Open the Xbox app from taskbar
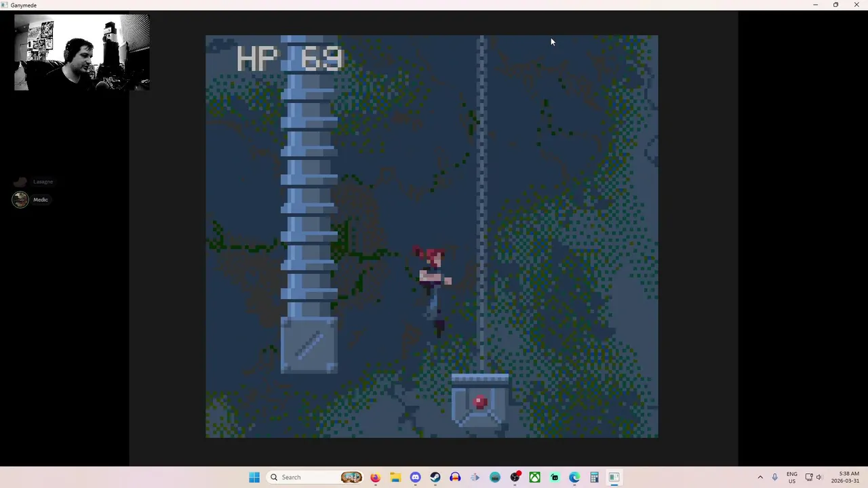The height and width of the screenshot is (488, 868). coord(535,477)
